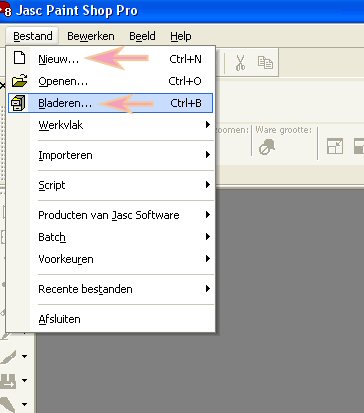Choose Openen... menu entry
364x413 pixels.
(x=110, y=81)
